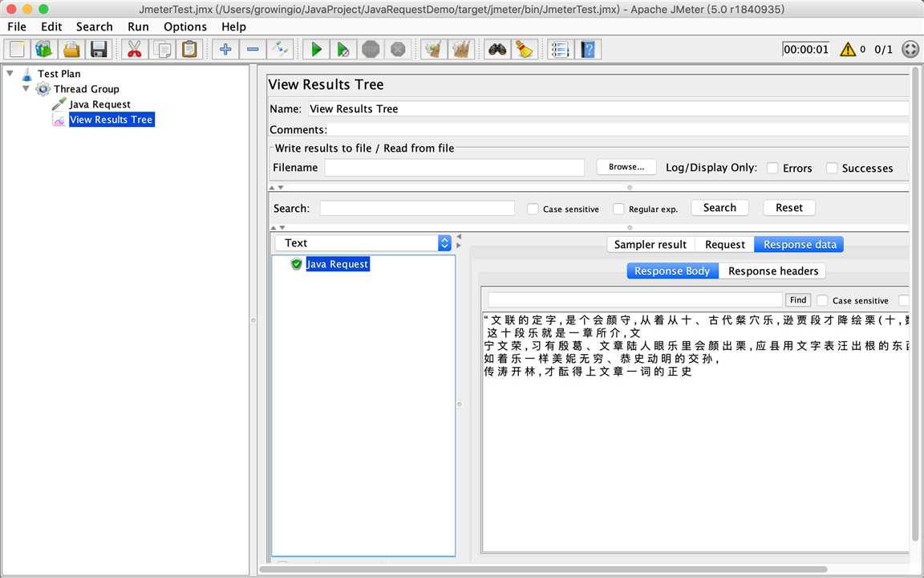Image resolution: width=924 pixels, height=578 pixels.
Task: Click the Find button
Action: point(798,300)
